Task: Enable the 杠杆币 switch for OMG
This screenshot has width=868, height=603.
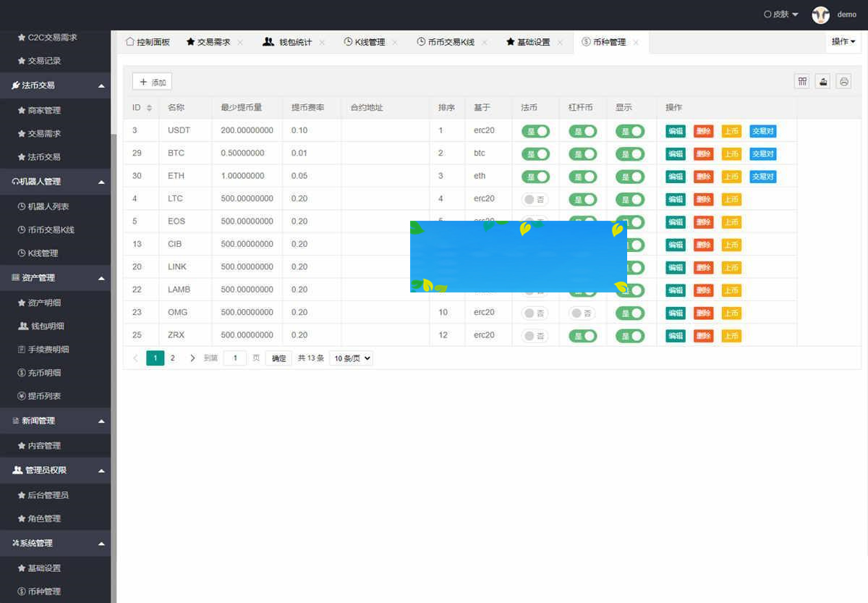Action: click(x=582, y=313)
